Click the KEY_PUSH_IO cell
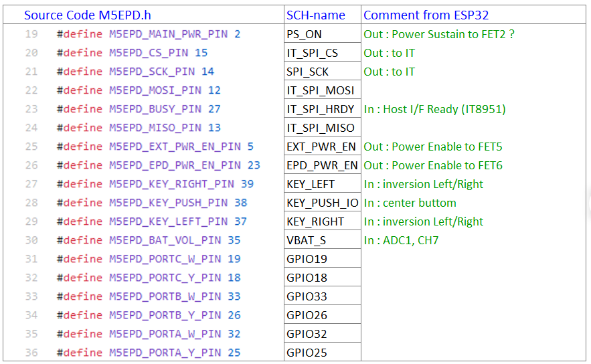The height and width of the screenshot is (364, 591). (322, 203)
